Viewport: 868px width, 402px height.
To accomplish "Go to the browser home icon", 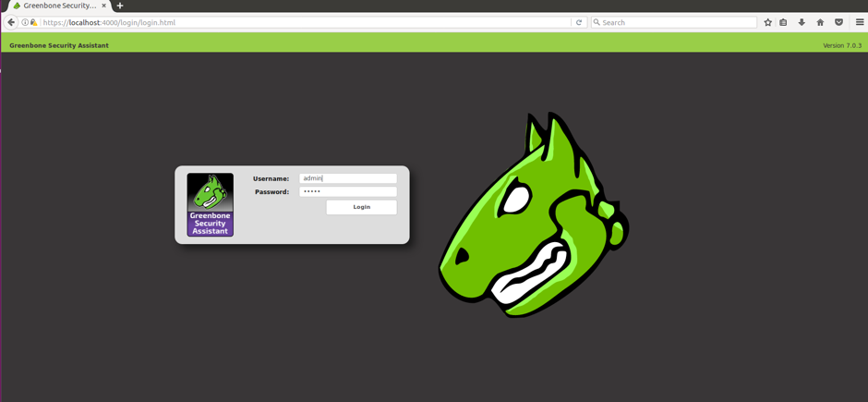I will (x=820, y=23).
